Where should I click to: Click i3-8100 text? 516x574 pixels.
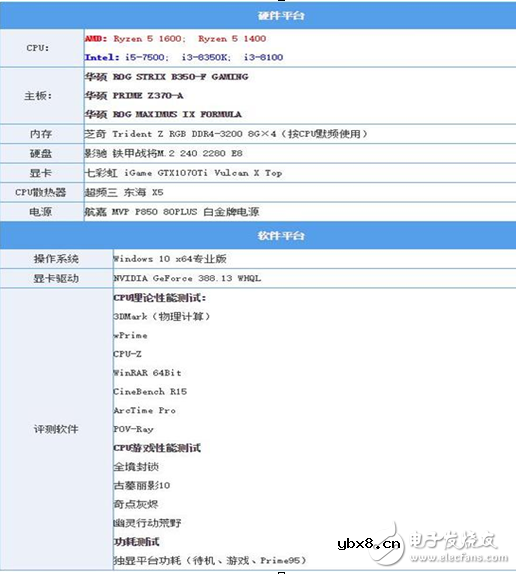point(263,57)
